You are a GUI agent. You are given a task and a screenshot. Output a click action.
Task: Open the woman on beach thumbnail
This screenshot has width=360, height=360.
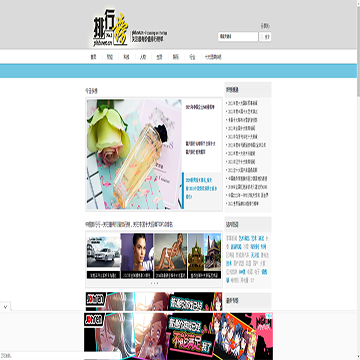(171, 252)
